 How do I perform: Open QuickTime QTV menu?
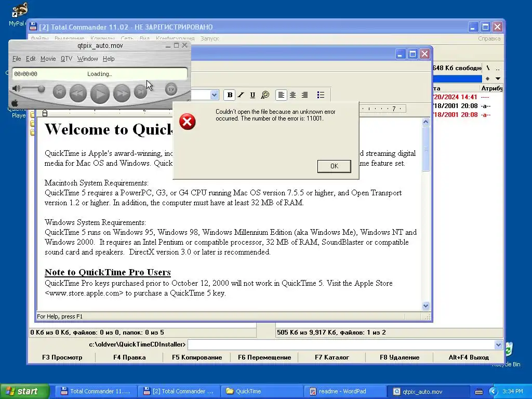(66, 59)
